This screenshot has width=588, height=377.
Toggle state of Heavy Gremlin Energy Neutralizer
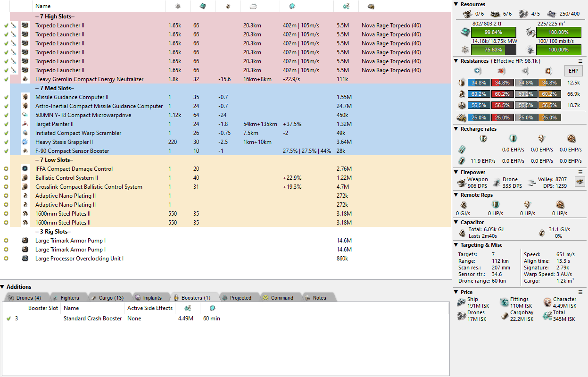click(x=6, y=79)
